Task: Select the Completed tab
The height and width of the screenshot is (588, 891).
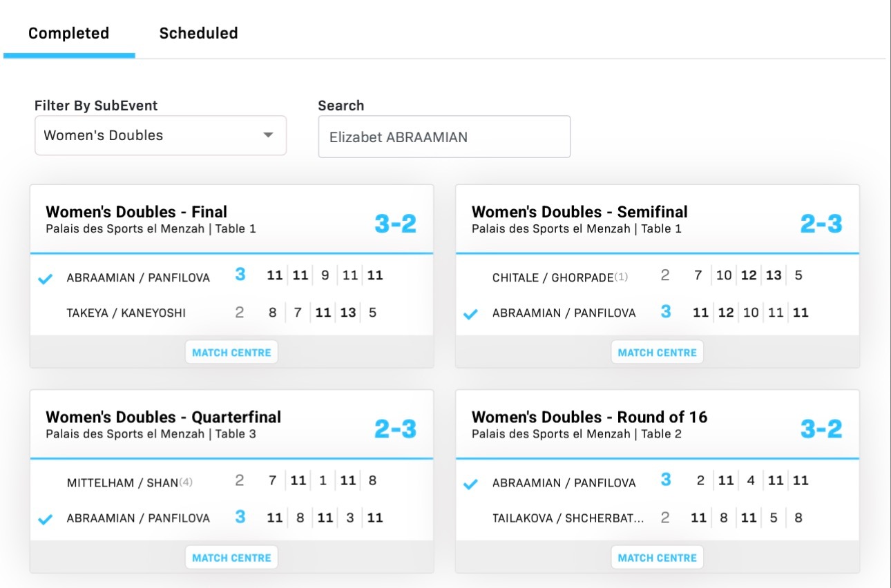Action: coord(68,33)
